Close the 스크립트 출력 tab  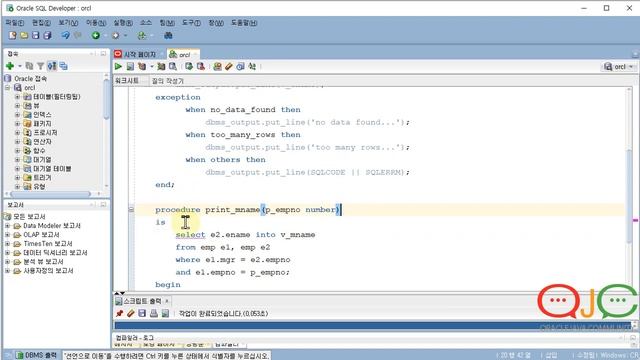167,301
